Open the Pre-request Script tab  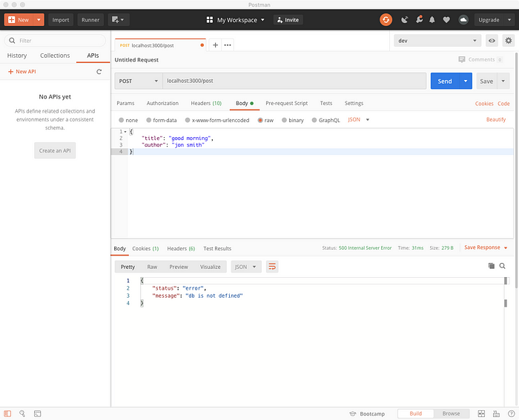pyautogui.click(x=287, y=103)
